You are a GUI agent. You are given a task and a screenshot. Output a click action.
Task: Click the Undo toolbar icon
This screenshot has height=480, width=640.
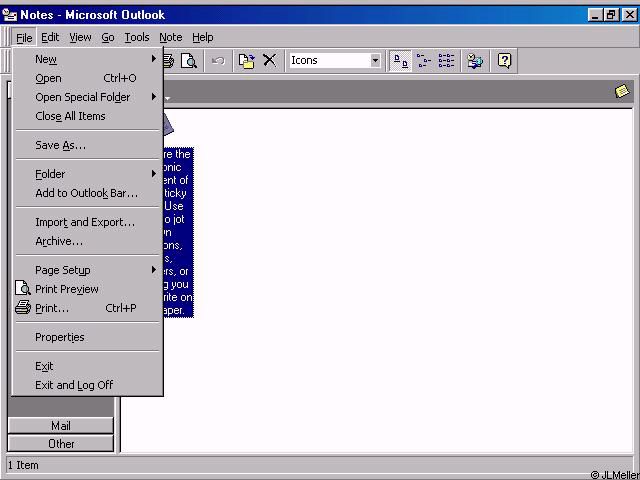coord(218,61)
